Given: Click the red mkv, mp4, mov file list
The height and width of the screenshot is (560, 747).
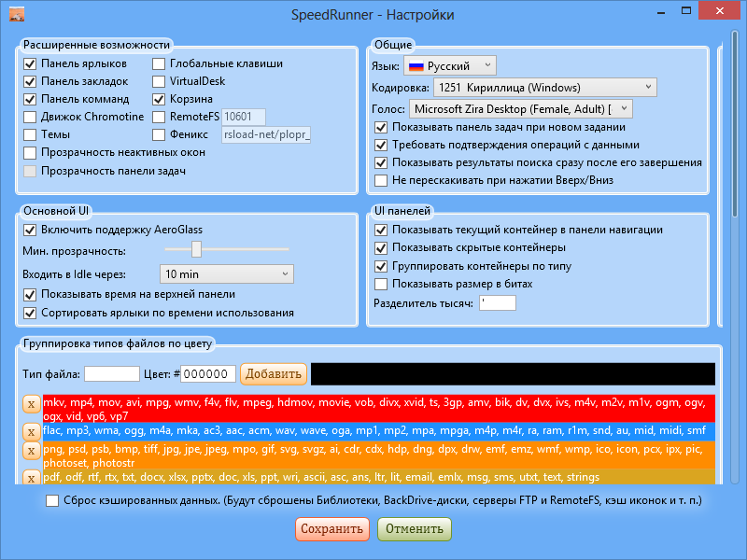Looking at the screenshot, I should pyautogui.click(x=379, y=409).
